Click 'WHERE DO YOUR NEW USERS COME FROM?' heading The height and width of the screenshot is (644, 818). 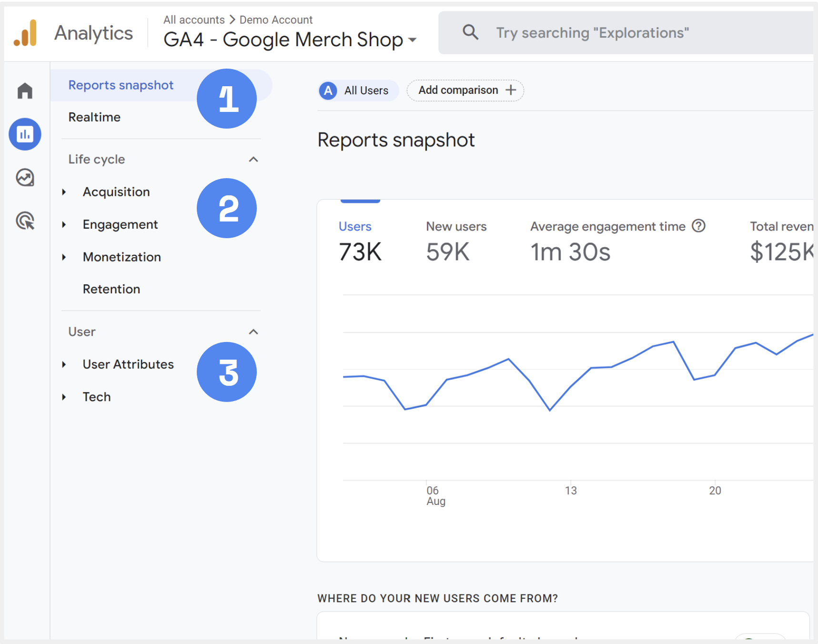[x=437, y=598]
